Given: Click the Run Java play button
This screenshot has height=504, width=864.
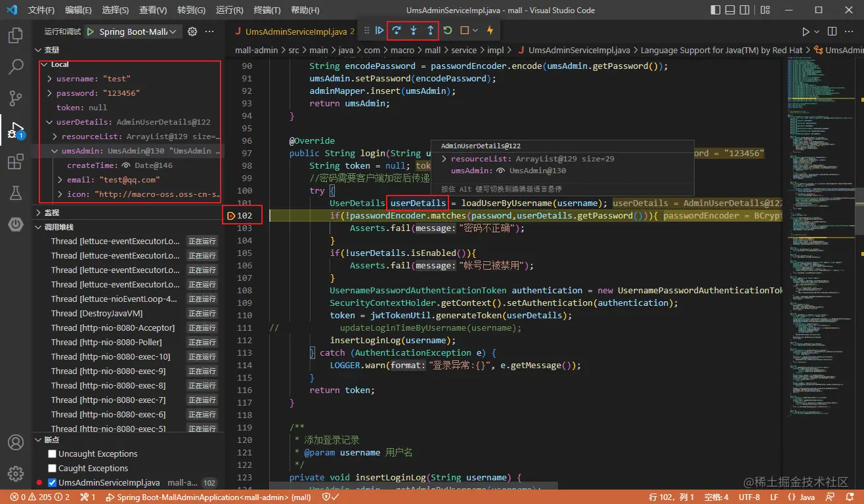Looking at the screenshot, I should 806,31.
